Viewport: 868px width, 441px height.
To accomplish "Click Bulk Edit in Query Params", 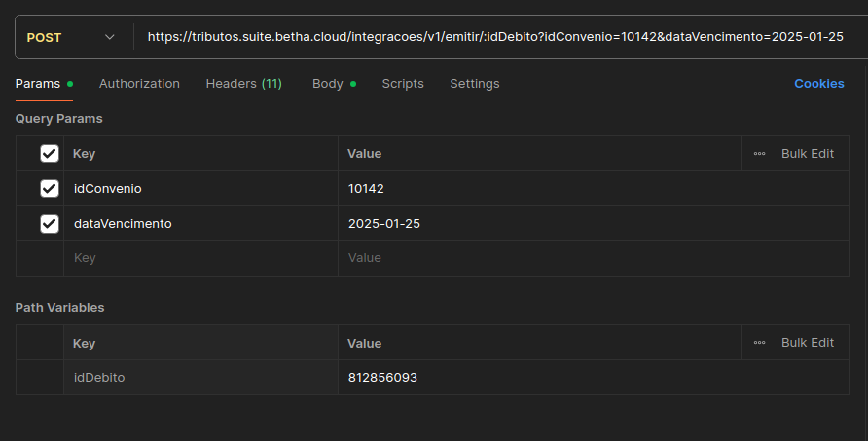I will (808, 154).
